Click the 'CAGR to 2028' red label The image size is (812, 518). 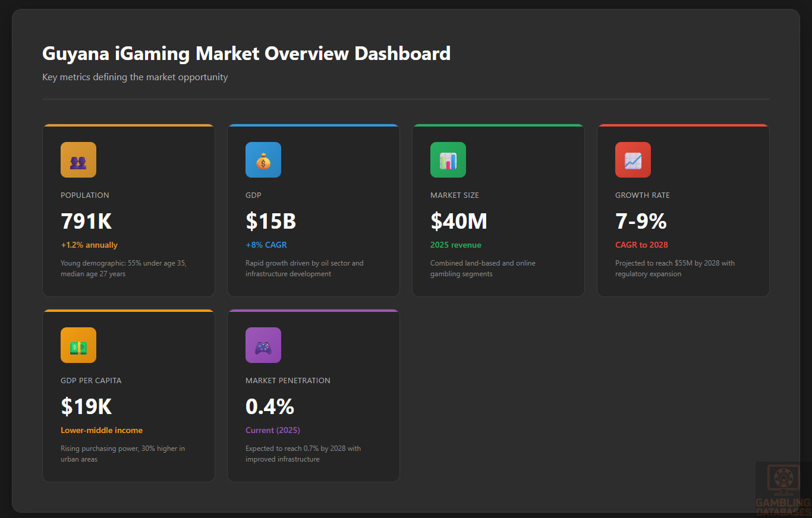[x=641, y=245]
